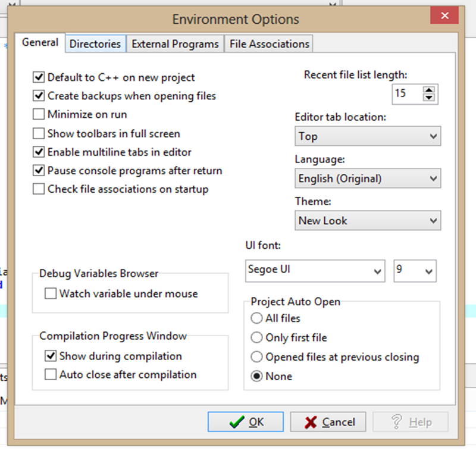This screenshot has height=457, width=476.
Task: Increase recent file list length with up arrow
Action: coord(429,90)
